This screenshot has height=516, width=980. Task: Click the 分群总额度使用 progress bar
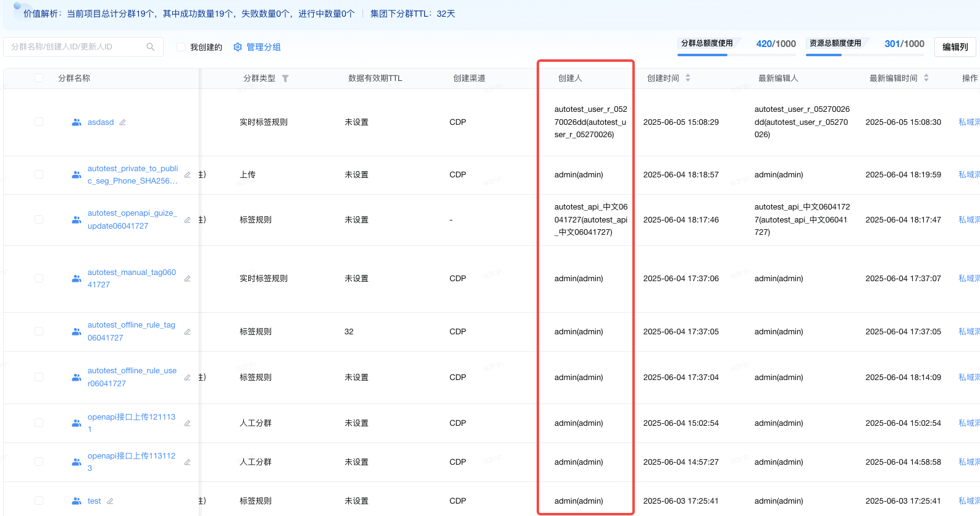point(737,55)
